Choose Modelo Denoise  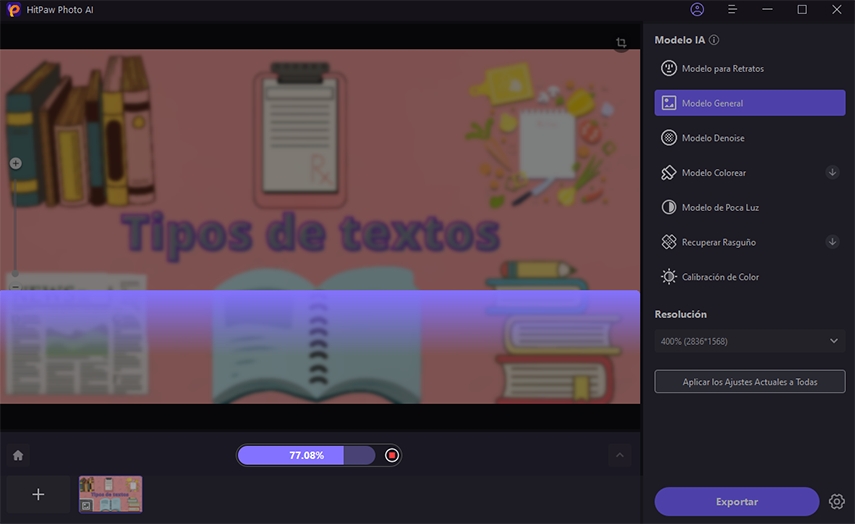tap(750, 138)
